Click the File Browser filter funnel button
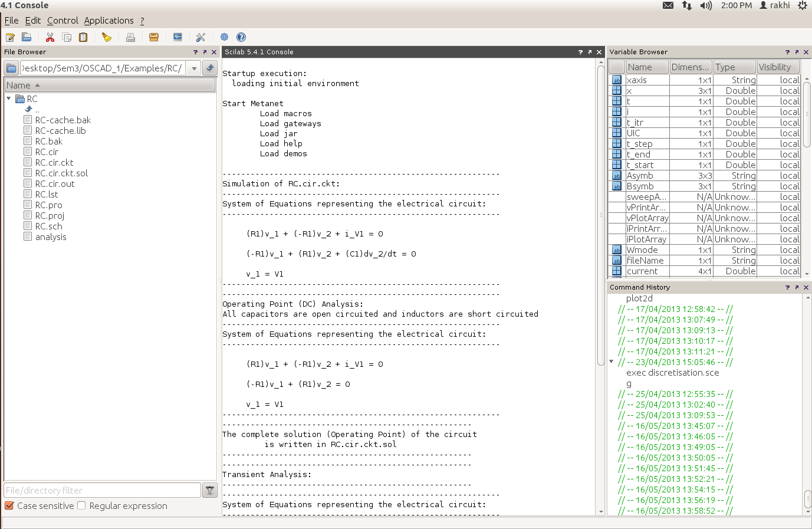Screen dimensions: 812x529 [x=210, y=490]
